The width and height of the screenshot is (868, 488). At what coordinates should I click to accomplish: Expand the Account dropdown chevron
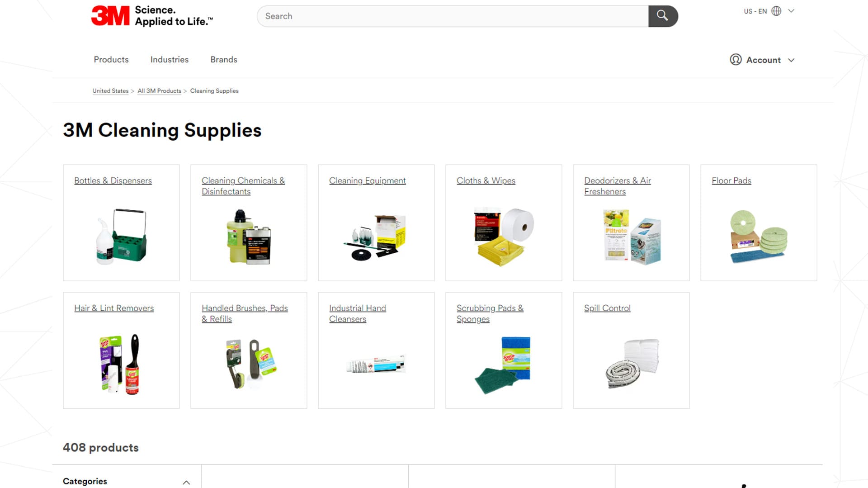pyautogui.click(x=791, y=60)
